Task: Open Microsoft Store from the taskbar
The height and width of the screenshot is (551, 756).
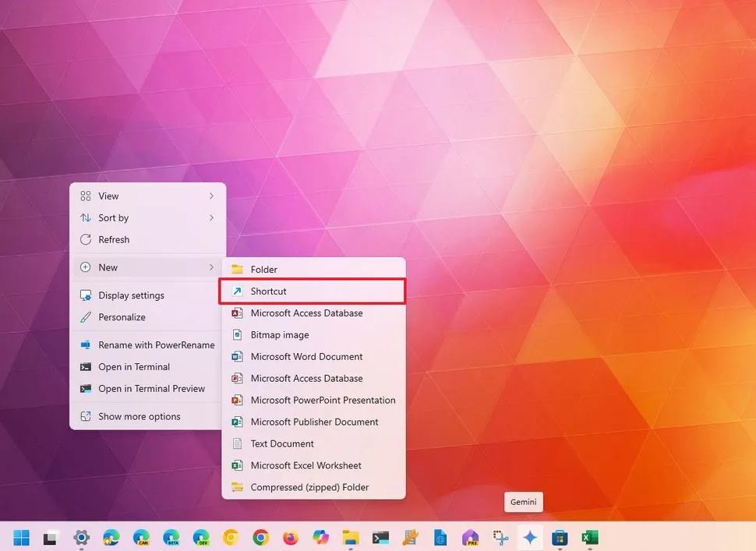Action: point(560,537)
